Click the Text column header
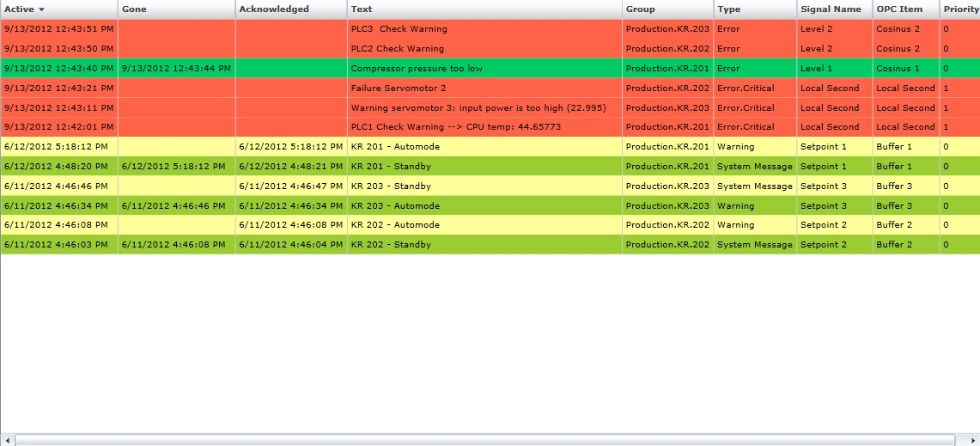Image resolution: width=980 pixels, height=446 pixels. pyautogui.click(x=362, y=9)
